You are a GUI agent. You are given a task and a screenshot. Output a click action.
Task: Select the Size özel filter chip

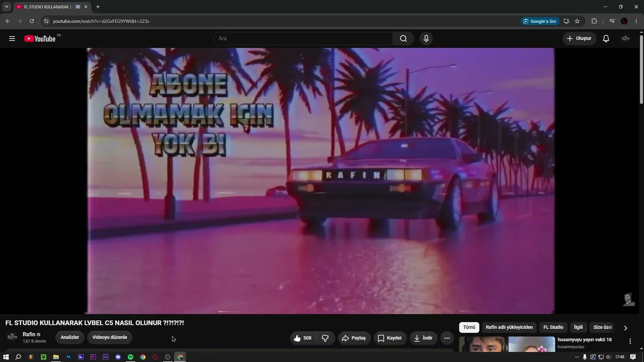click(x=602, y=327)
